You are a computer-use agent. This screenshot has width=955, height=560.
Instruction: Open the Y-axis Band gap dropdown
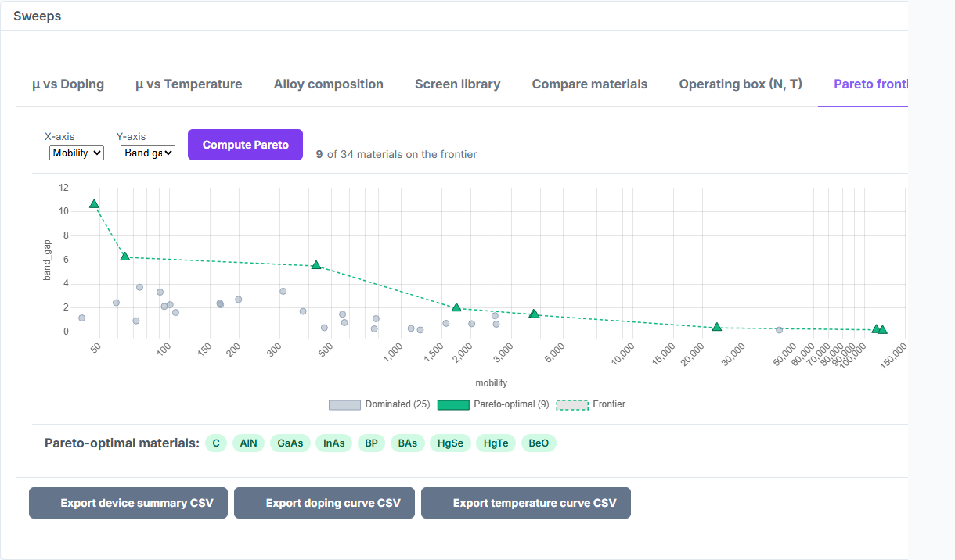(x=148, y=153)
